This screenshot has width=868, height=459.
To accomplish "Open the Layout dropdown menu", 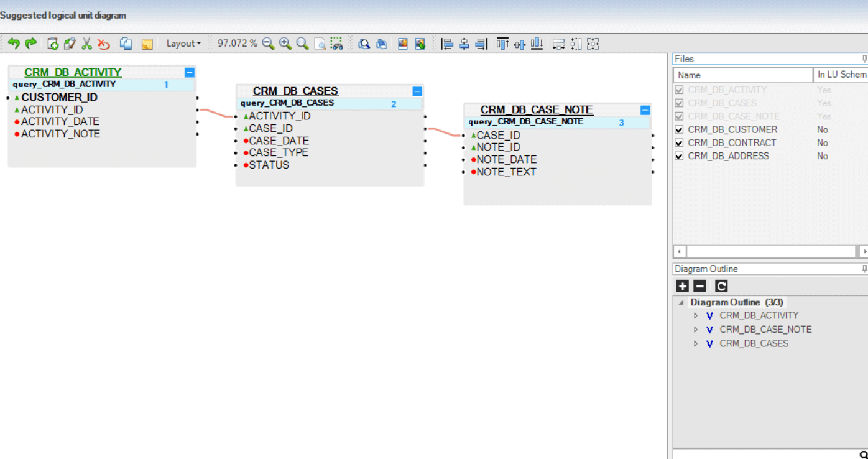I will [x=183, y=44].
